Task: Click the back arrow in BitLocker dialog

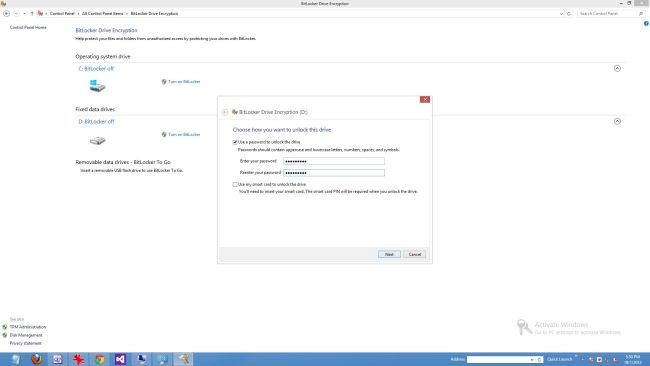Action: click(x=225, y=112)
